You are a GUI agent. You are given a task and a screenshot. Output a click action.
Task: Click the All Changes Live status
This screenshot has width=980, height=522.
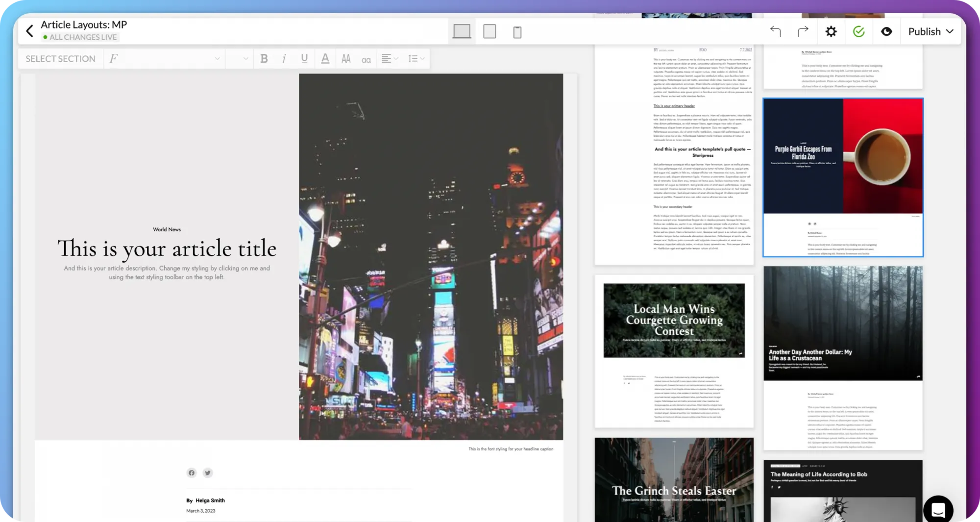coord(80,37)
